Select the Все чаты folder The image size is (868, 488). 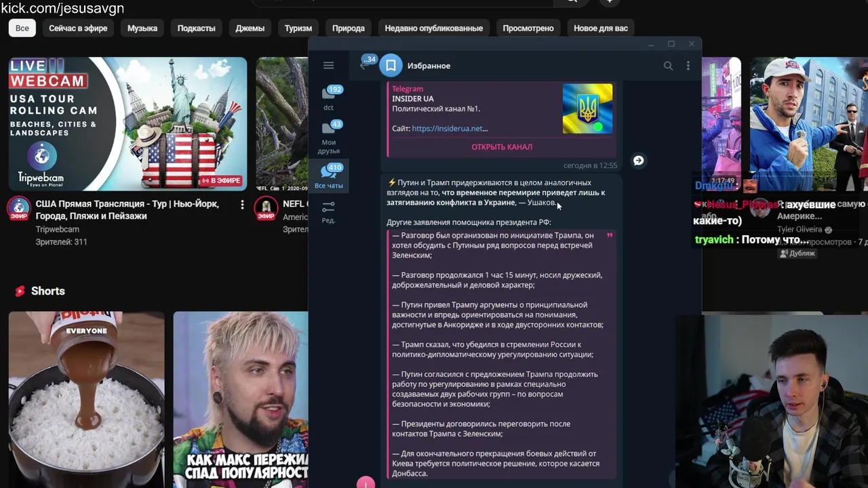[x=329, y=176]
